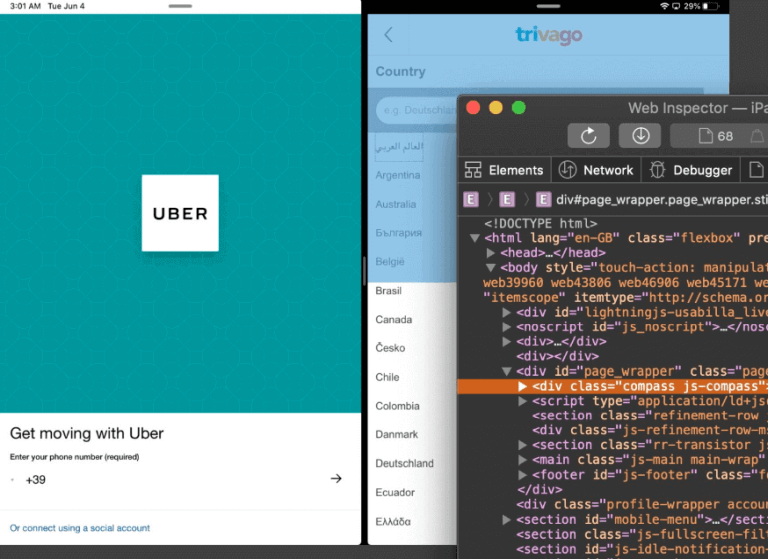Click the battery status icon

point(711,6)
